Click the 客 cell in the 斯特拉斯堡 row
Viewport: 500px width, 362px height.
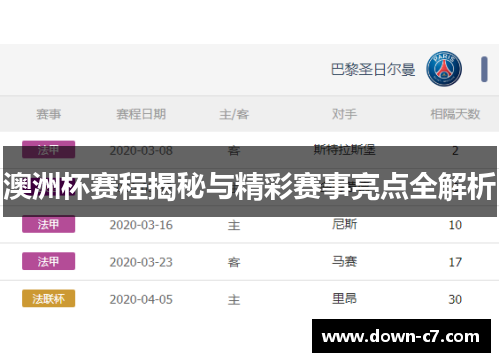tap(234, 151)
